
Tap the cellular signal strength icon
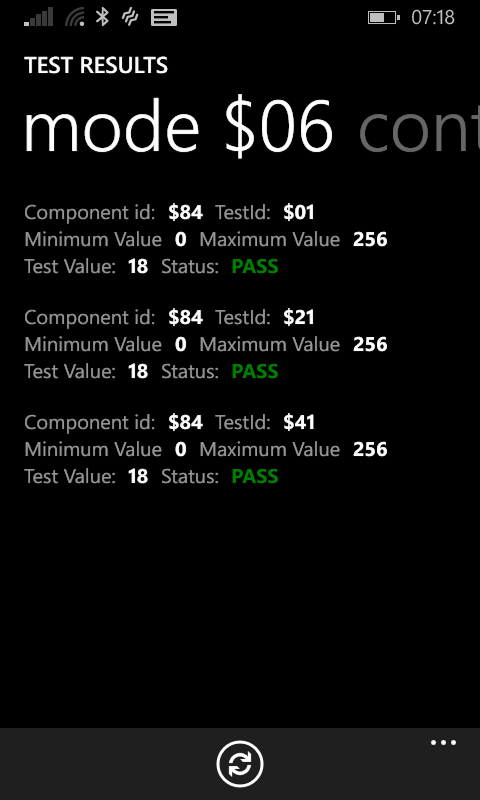tap(39, 17)
